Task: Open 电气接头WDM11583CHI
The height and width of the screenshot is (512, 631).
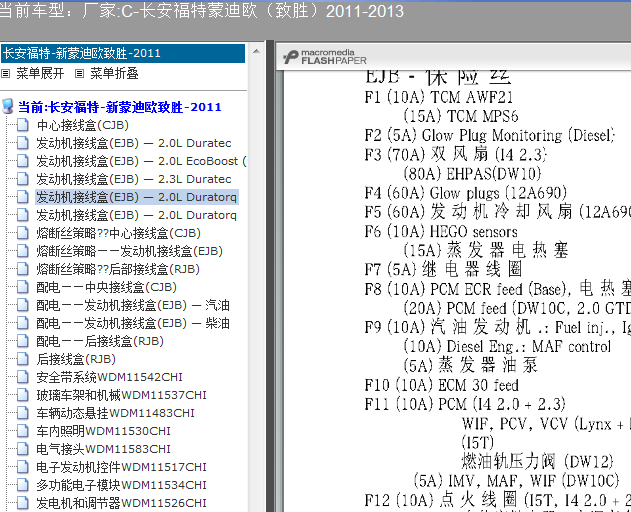Action: (x=103, y=449)
